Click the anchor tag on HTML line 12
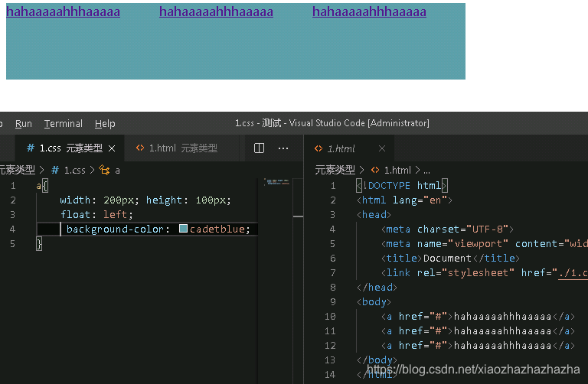 tap(478, 346)
